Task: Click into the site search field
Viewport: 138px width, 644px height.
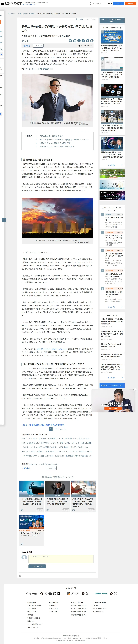Action: click(x=99, y=4)
